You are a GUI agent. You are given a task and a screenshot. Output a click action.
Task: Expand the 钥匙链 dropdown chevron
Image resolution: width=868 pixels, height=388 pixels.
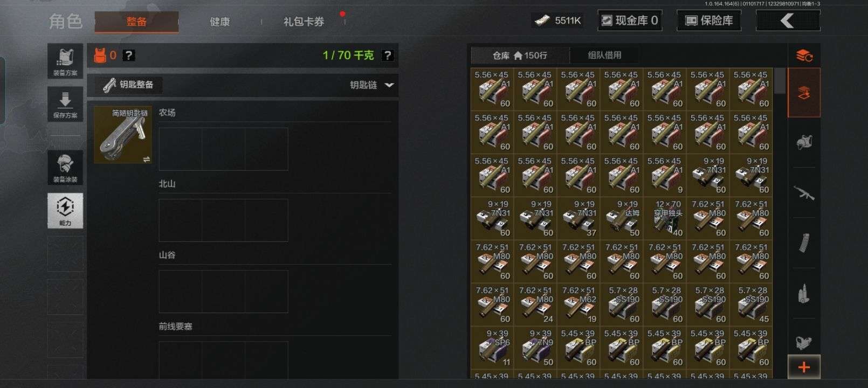[389, 85]
